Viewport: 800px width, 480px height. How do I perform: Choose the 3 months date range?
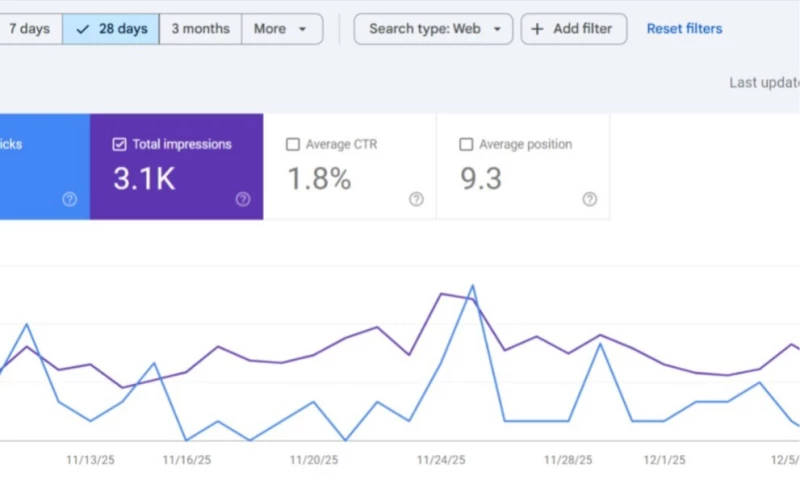(x=200, y=29)
